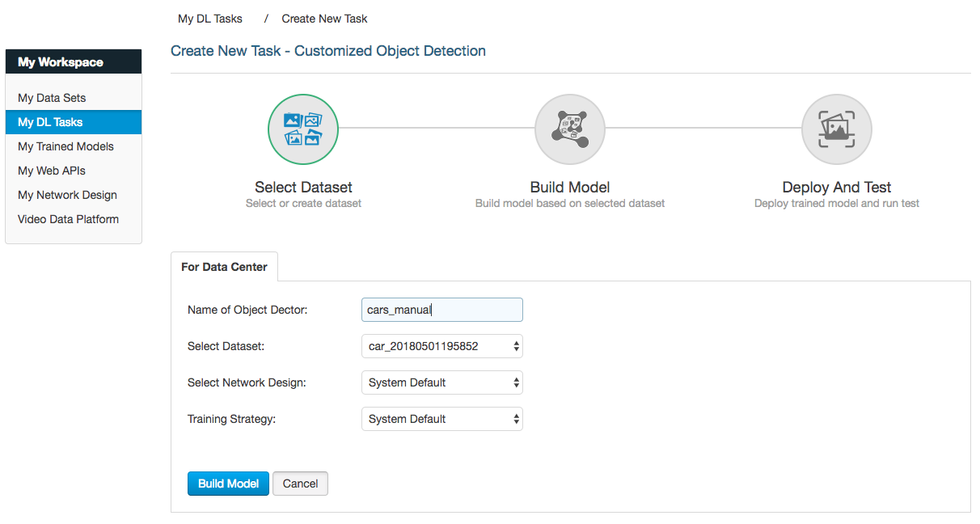Focus the Name of Object Dector field
This screenshot has width=980, height=524.
(441, 310)
